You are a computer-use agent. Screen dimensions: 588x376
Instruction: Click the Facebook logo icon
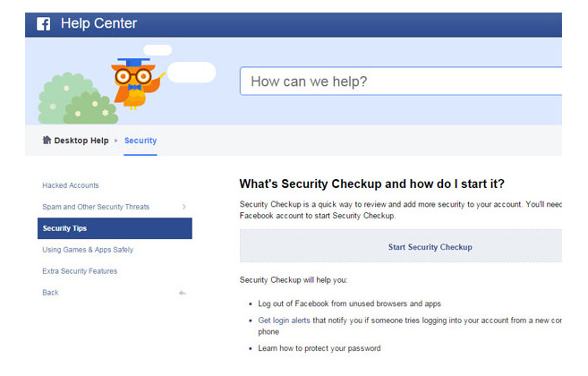(43, 24)
